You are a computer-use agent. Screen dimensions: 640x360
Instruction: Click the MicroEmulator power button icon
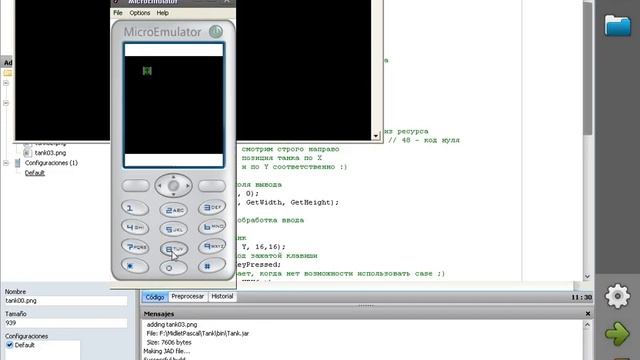tap(216, 31)
